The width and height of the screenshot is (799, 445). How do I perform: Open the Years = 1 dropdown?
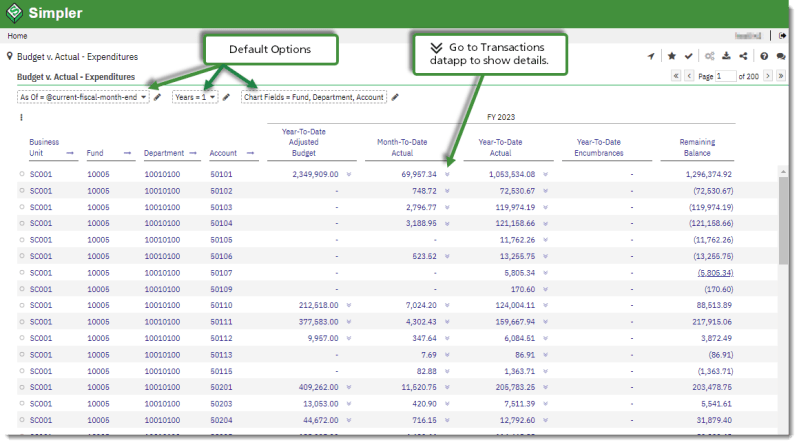pyautogui.click(x=195, y=97)
